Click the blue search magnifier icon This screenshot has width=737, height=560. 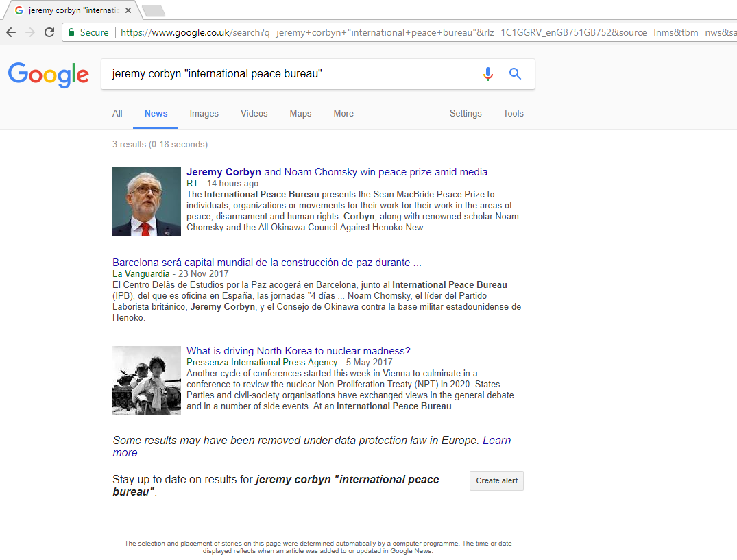click(x=515, y=74)
